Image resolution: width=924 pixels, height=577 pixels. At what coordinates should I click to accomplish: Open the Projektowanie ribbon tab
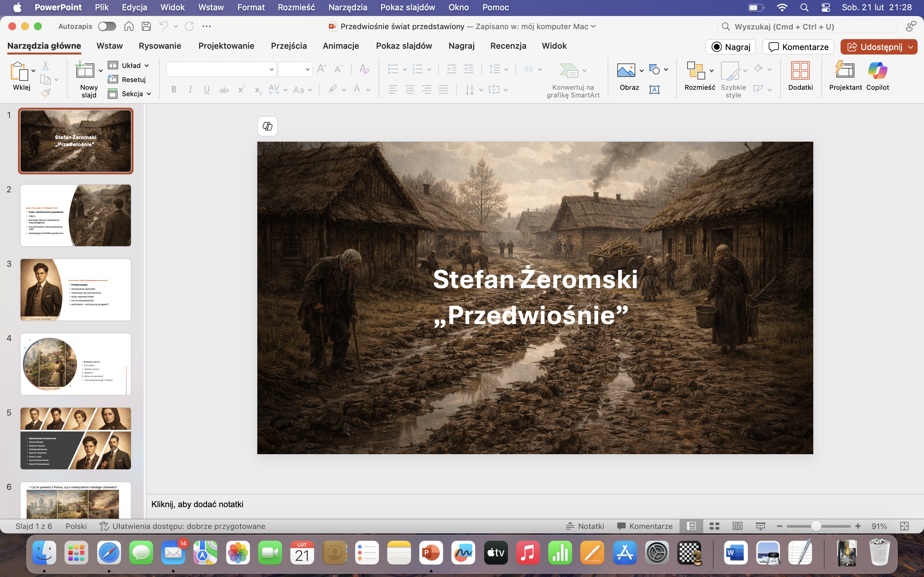226,46
